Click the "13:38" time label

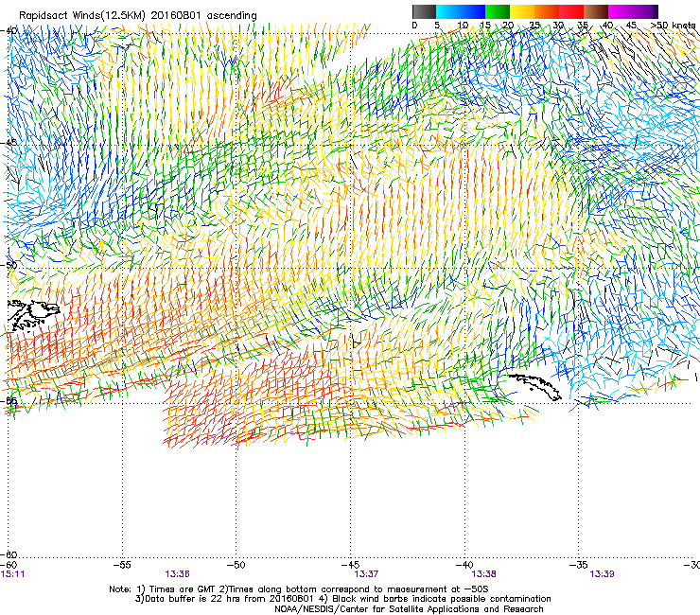pos(484,574)
